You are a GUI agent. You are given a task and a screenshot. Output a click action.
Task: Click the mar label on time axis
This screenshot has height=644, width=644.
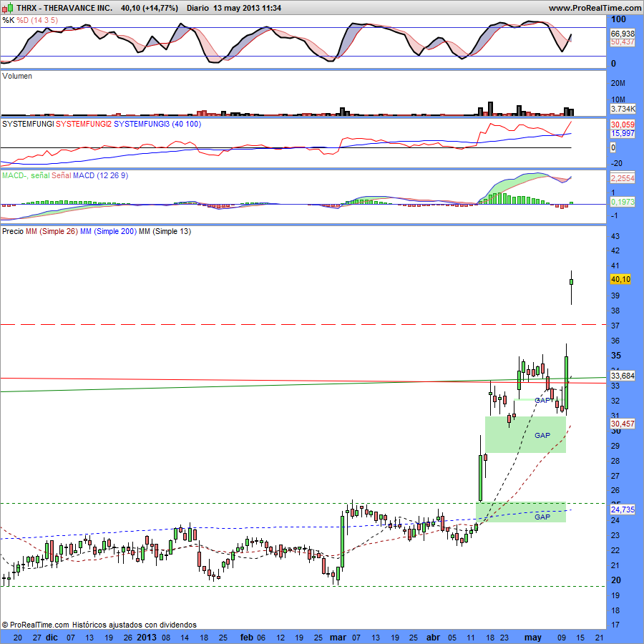click(x=338, y=638)
